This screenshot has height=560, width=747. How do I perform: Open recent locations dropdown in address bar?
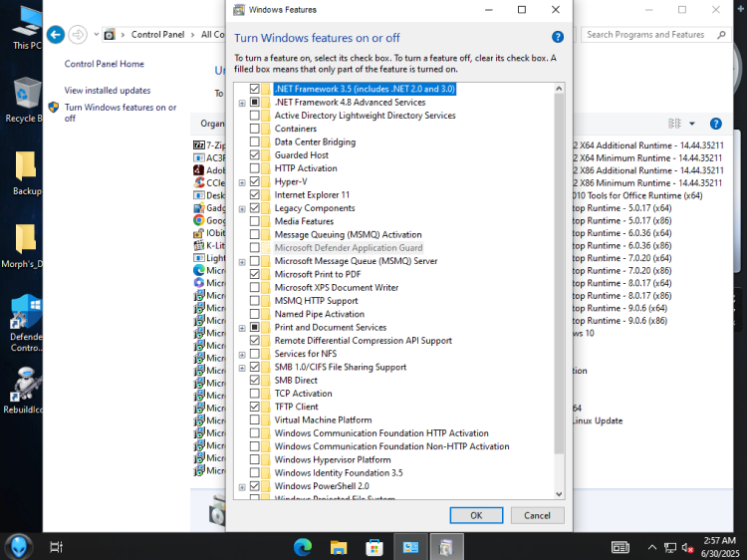click(x=97, y=34)
